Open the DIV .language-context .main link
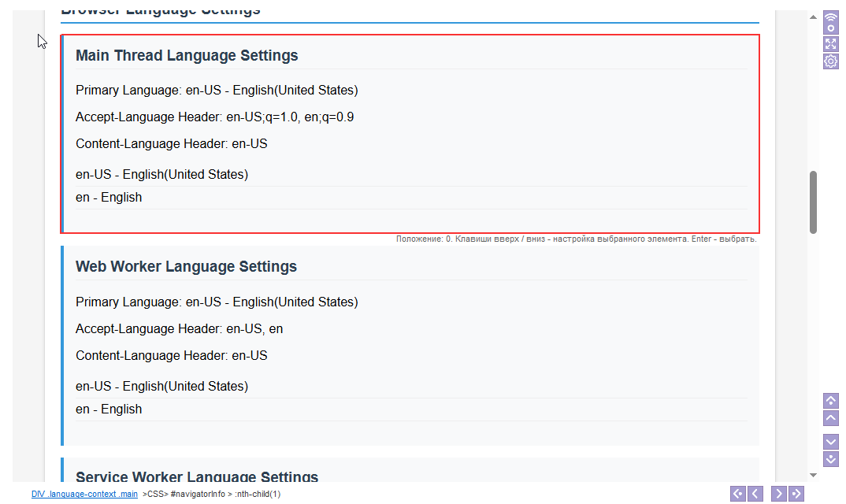The image size is (846, 504). click(84, 495)
